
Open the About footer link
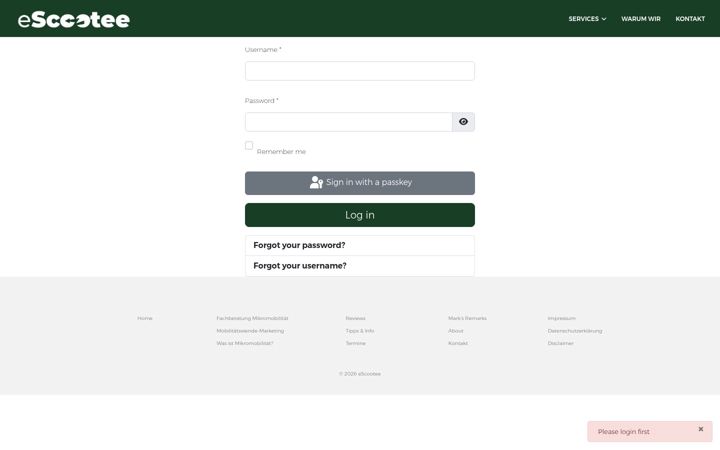tap(456, 331)
